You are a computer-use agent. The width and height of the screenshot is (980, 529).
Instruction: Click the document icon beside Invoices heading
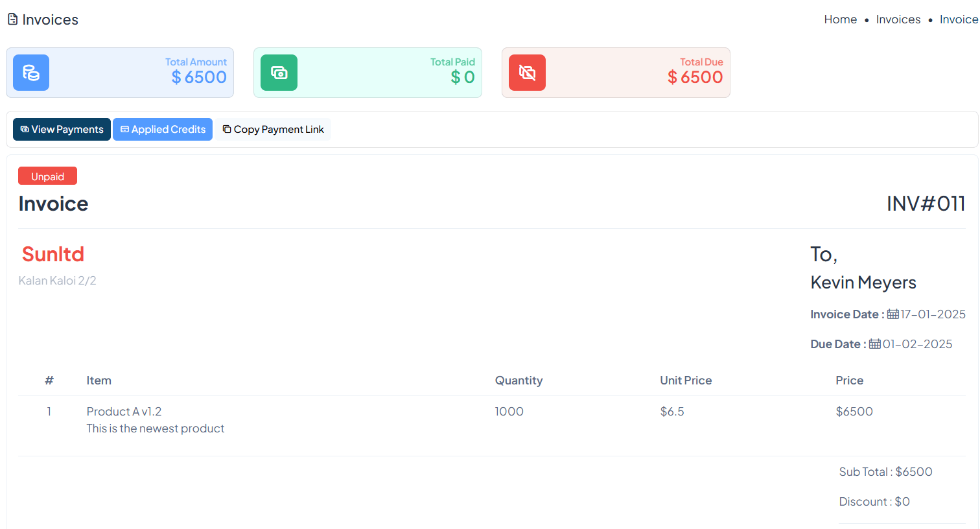tap(12, 19)
